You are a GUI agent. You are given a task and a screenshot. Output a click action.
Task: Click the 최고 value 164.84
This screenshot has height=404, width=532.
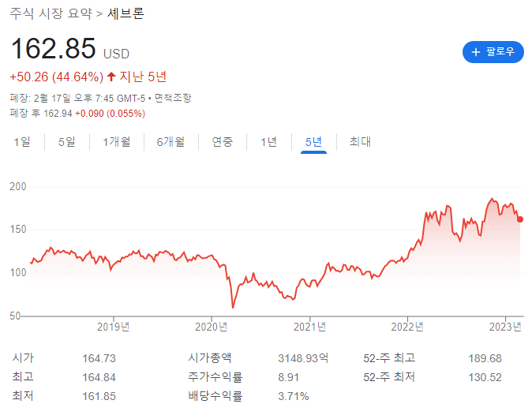(x=99, y=377)
